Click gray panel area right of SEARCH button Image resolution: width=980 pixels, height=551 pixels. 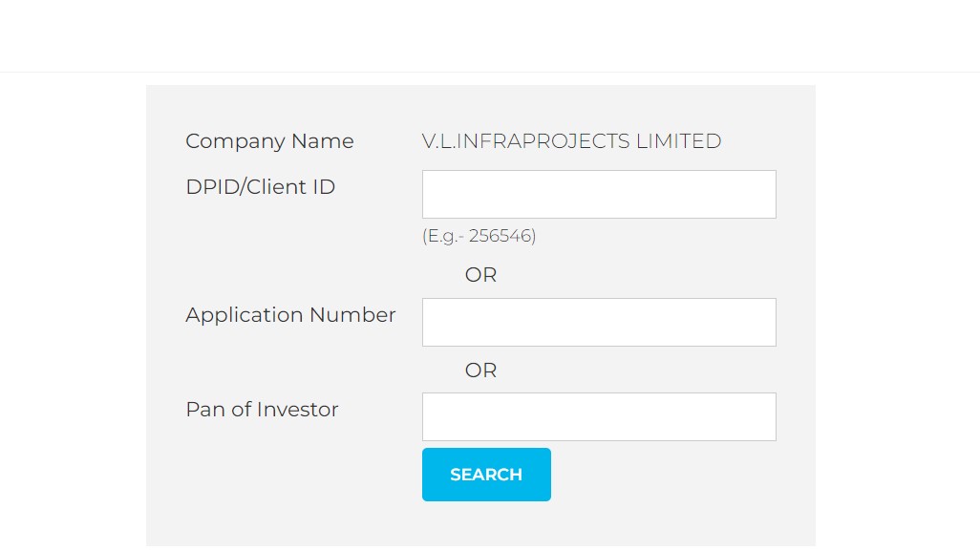(678, 475)
